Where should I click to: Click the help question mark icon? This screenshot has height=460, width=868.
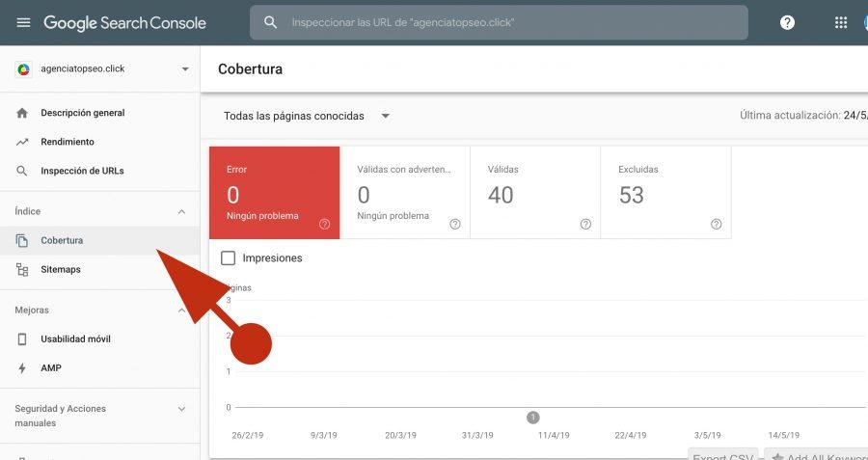tap(787, 22)
